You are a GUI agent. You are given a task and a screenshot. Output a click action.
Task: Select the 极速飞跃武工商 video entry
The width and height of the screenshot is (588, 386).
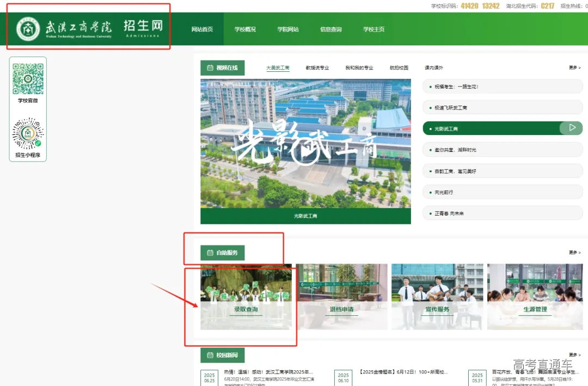pyautogui.click(x=502, y=108)
